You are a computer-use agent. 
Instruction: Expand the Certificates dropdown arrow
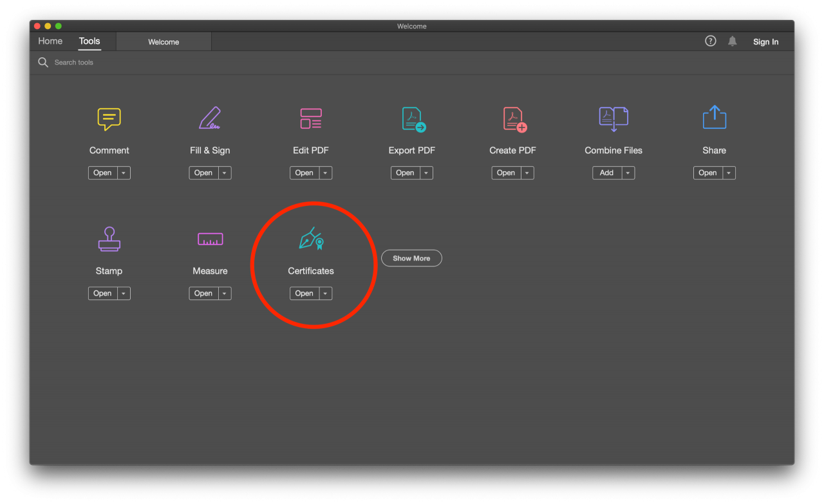[x=326, y=294]
